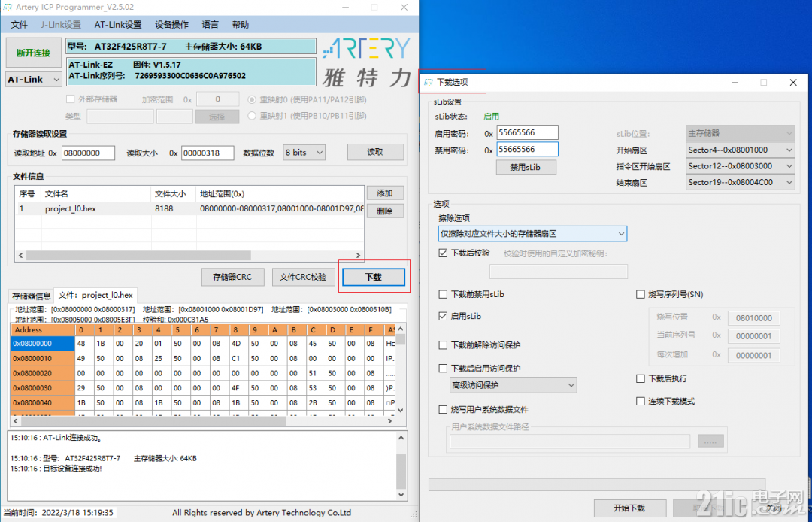Viewport: 812px width, 522px height.
Task: Click the 文件CRC校验 button
Action: click(304, 277)
